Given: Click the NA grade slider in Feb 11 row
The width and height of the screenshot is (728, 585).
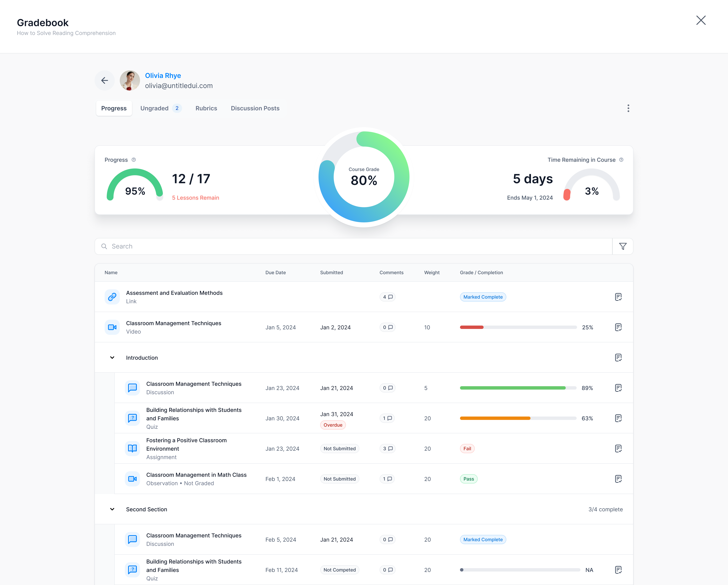Looking at the screenshot, I should pyautogui.click(x=520, y=570).
